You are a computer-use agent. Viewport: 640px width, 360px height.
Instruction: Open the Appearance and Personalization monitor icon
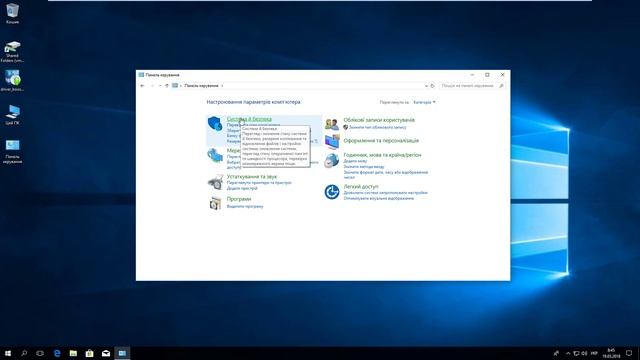click(332, 142)
